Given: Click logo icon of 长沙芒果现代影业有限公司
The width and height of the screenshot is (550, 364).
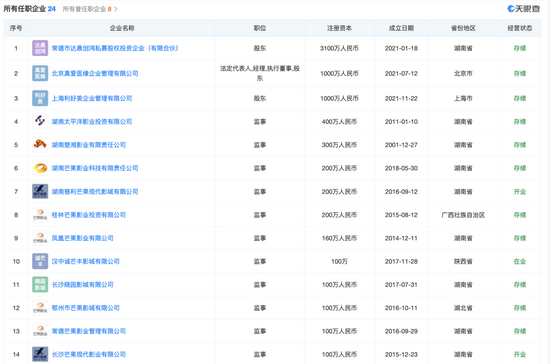Looking at the screenshot, I should point(40,354).
